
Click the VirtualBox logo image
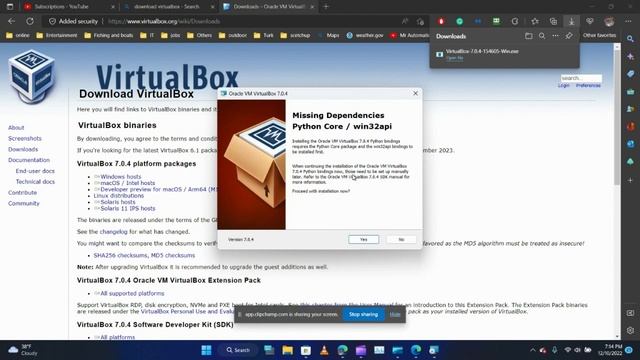click(x=31, y=76)
